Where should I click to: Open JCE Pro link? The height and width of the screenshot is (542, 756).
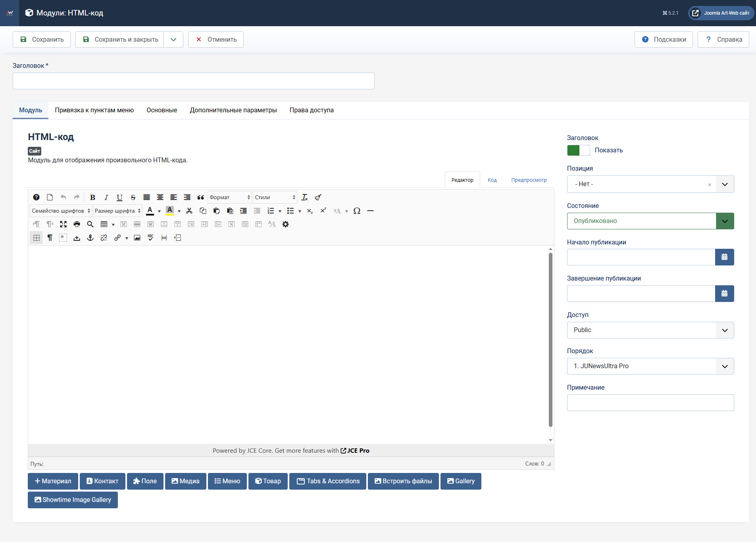pyautogui.click(x=355, y=451)
